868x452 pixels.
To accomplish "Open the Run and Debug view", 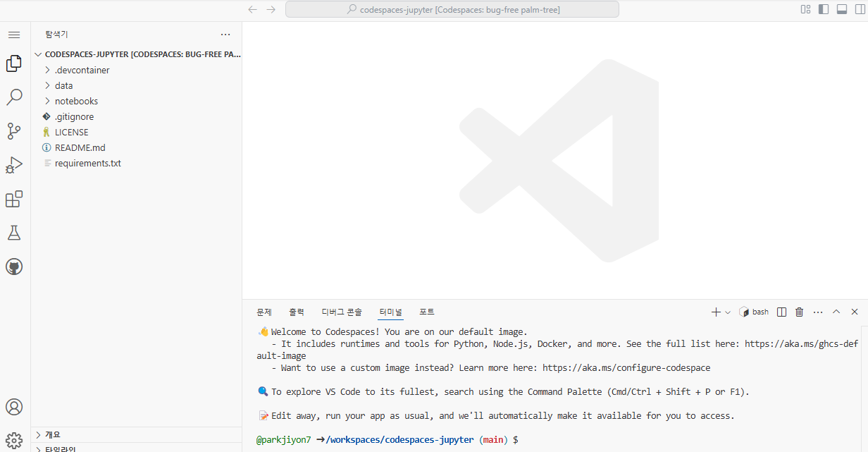I will [x=14, y=165].
